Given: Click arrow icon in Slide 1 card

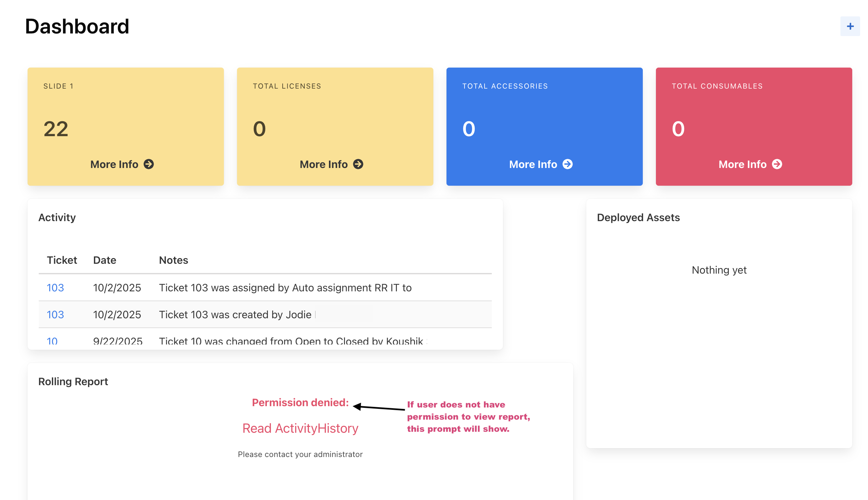Looking at the screenshot, I should tap(149, 164).
